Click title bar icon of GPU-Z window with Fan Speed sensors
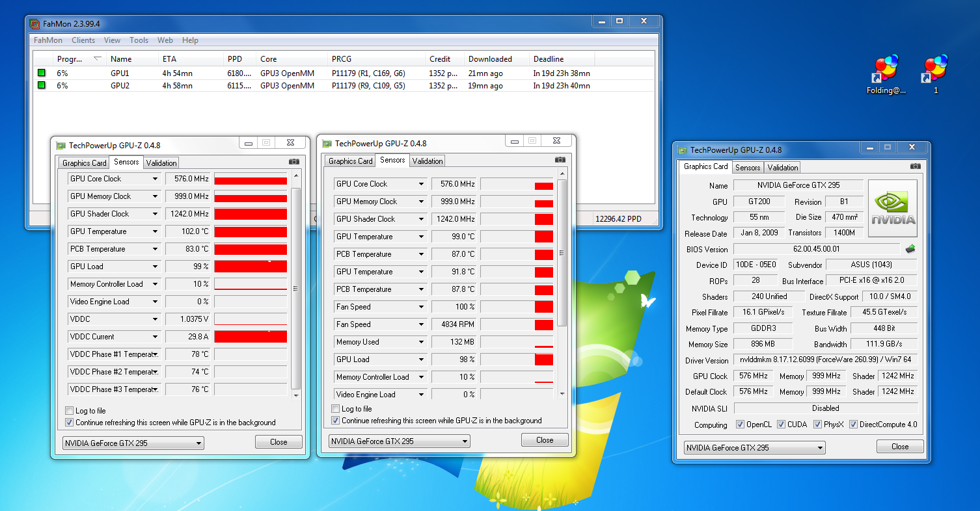980x511 pixels. point(327,144)
